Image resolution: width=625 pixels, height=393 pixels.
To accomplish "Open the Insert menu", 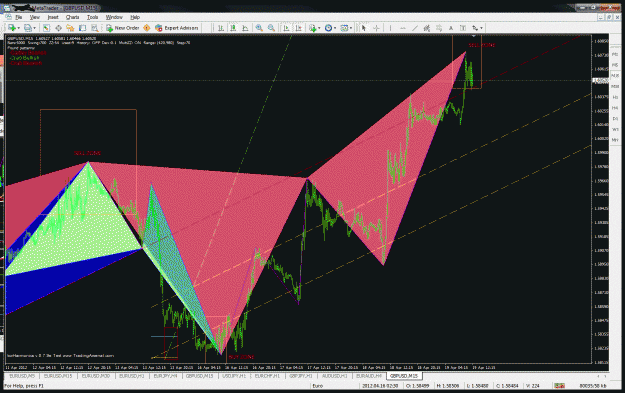I will tap(53, 17).
